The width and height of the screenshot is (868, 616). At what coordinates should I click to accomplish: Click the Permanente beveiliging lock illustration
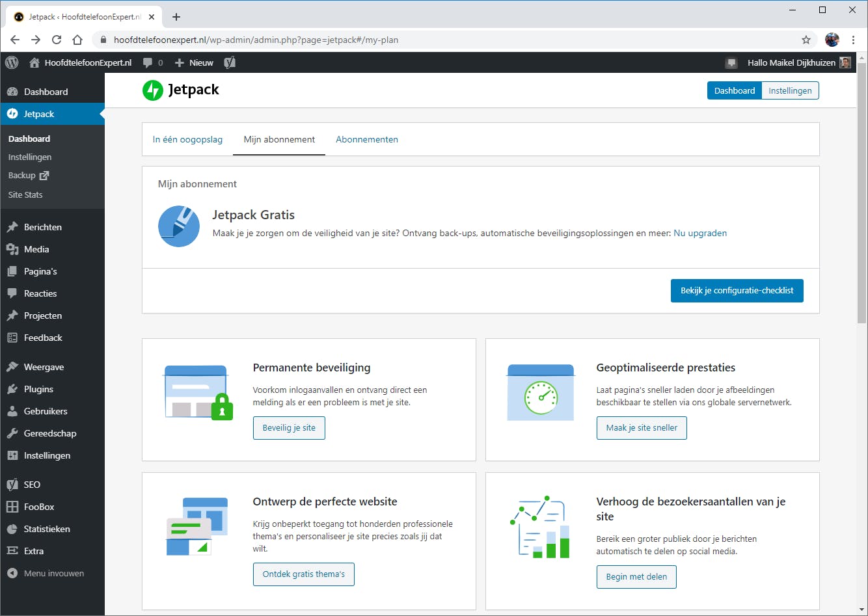click(198, 393)
